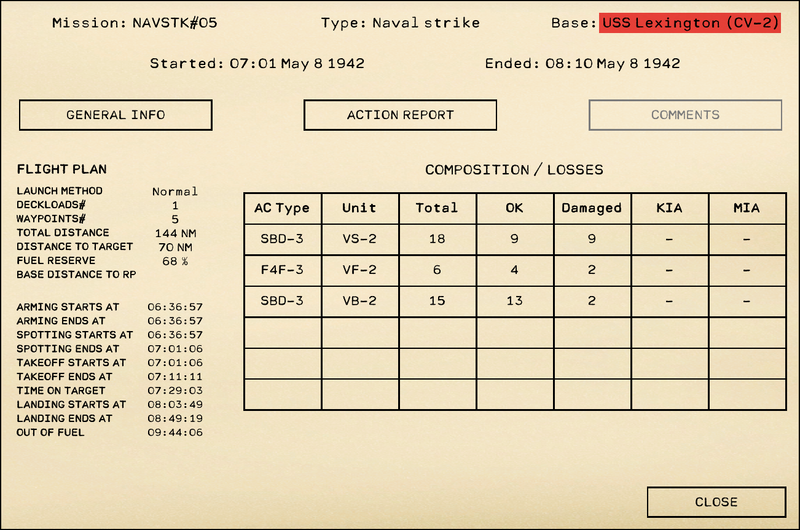Click the MIA column header
800x530 pixels.
coord(747,208)
